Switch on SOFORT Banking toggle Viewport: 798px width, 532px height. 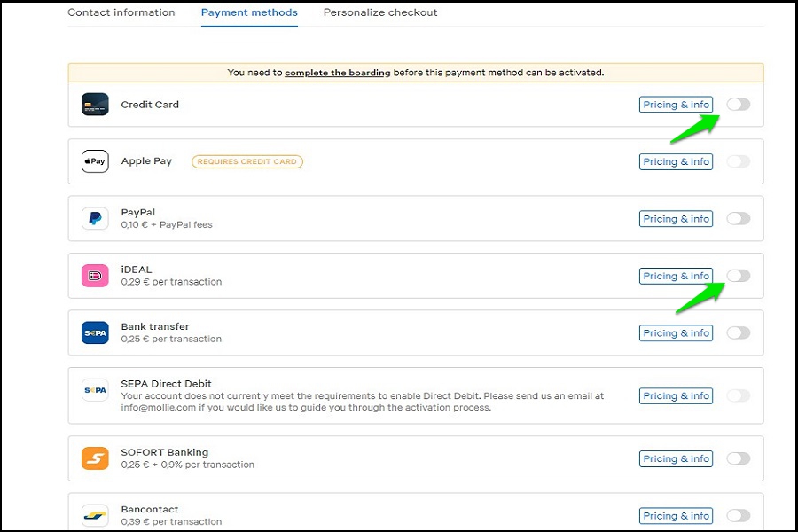click(738, 458)
